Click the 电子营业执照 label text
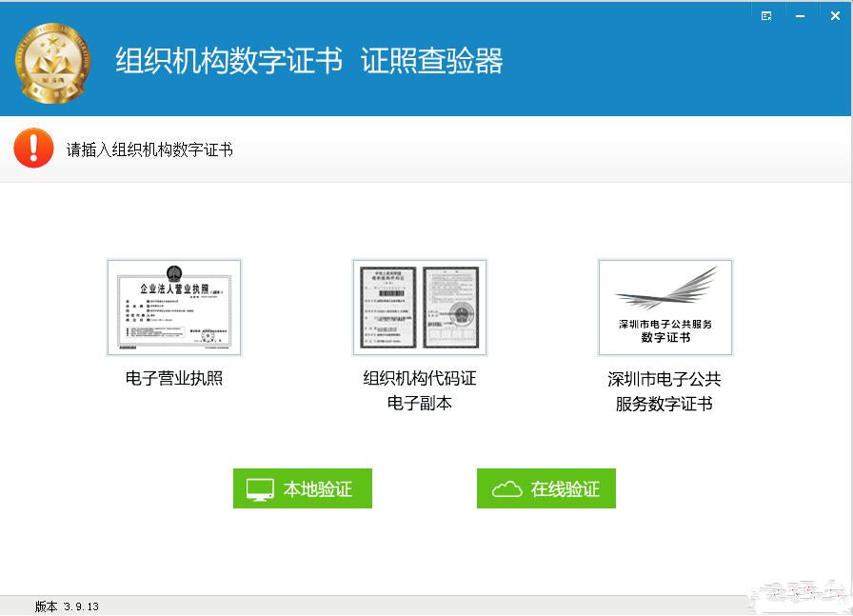 174,380
